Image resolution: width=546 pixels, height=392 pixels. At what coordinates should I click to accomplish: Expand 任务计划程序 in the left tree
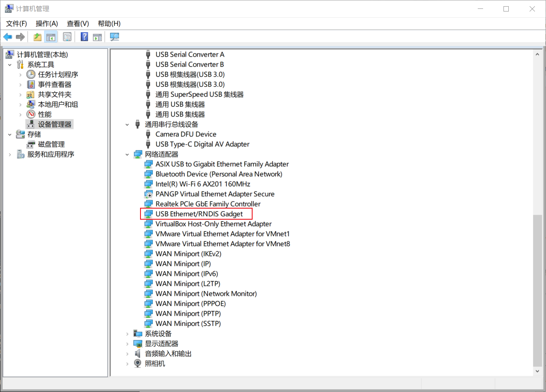(x=20, y=75)
